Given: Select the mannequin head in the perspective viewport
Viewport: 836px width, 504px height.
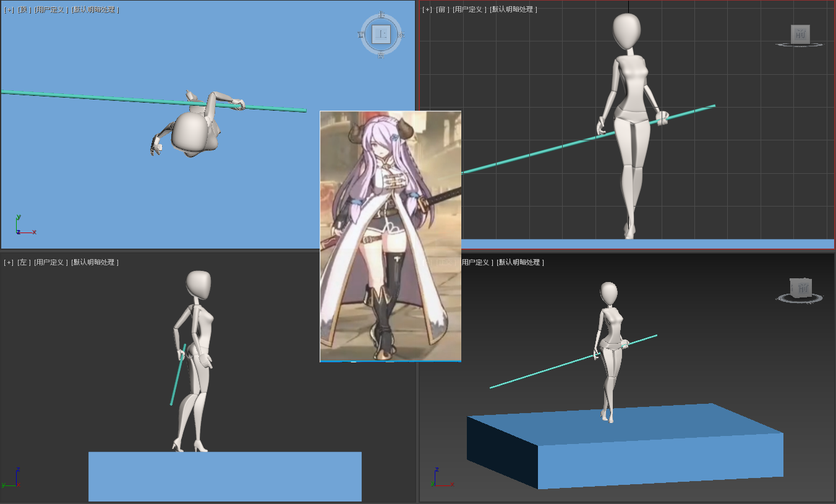Looking at the screenshot, I should [609, 293].
